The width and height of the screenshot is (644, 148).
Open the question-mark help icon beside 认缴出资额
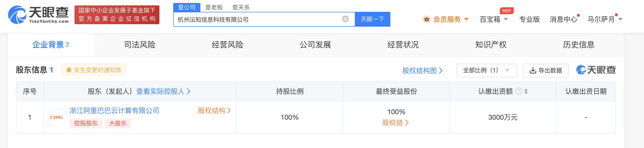tap(518, 92)
